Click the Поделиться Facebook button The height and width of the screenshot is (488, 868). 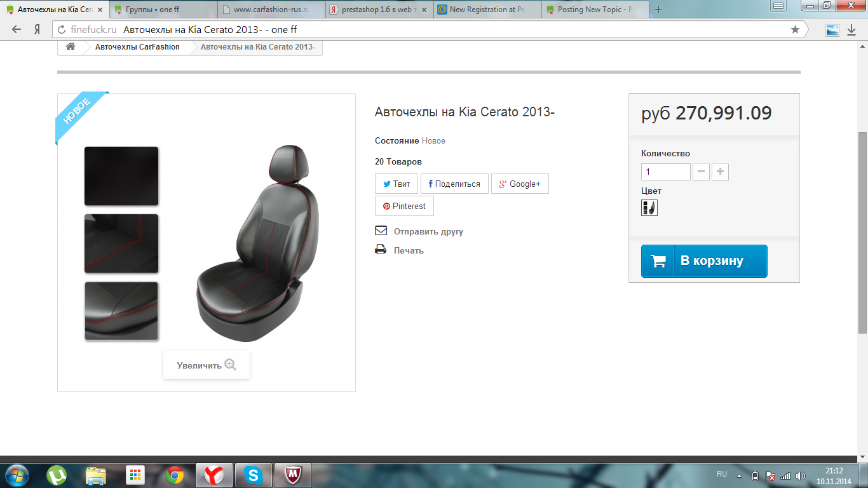point(454,184)
